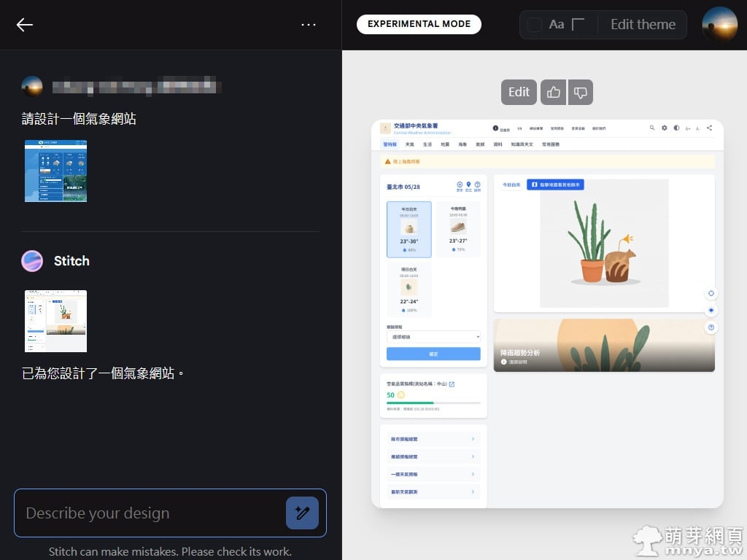
Task: Click the corner radius theme icon
Action: 578,25
